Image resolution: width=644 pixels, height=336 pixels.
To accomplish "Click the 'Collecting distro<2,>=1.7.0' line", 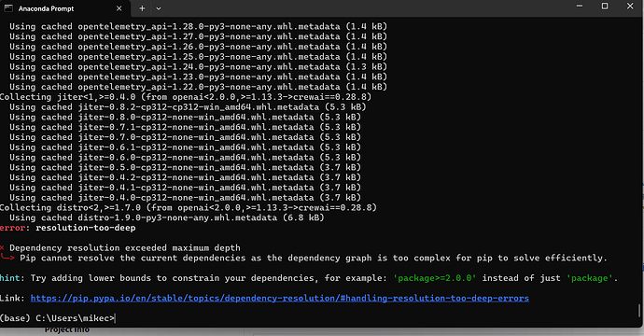I will (189, 208).
